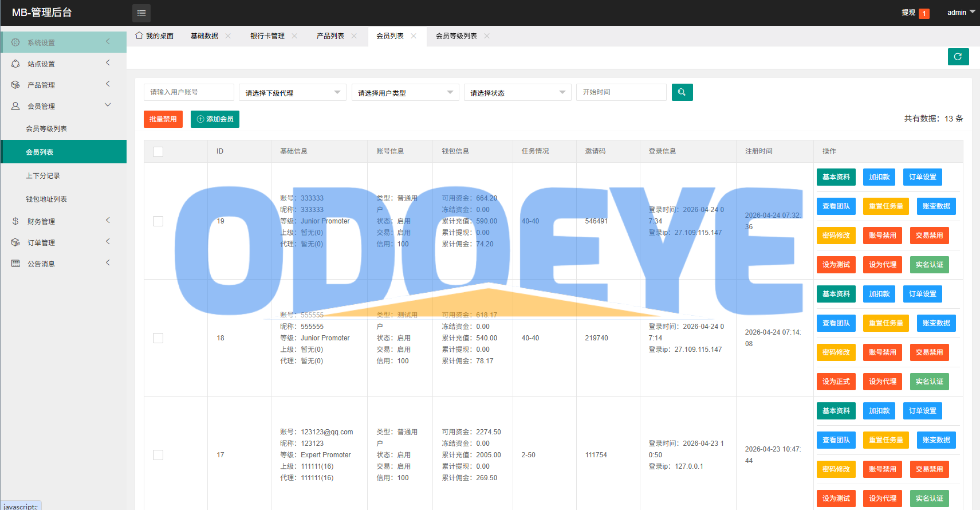Click 设为正式 for member ID 18
980x510 pixels.
coord(836,382)
